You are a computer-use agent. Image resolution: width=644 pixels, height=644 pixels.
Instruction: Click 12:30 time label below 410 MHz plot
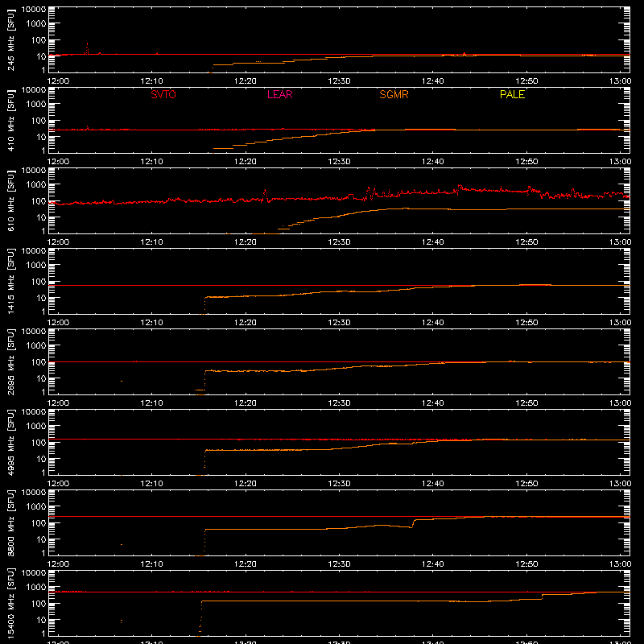(x=339, y=162)
